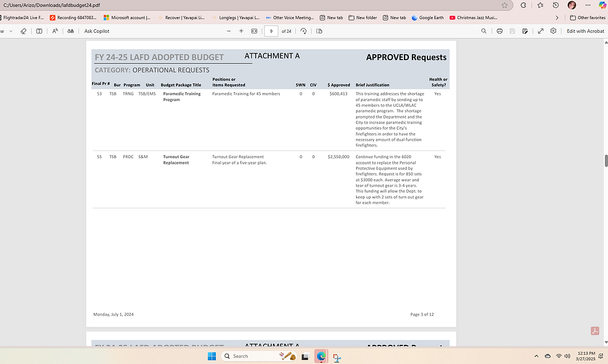Click the scrollbar down arrow

[x=606, y=342]
